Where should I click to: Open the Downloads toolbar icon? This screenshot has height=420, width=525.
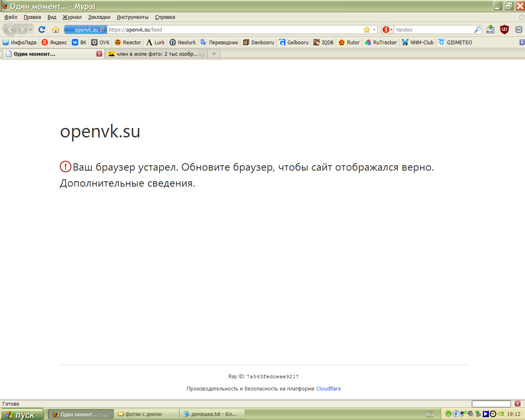pyautogui.click(x=491, y=30)
